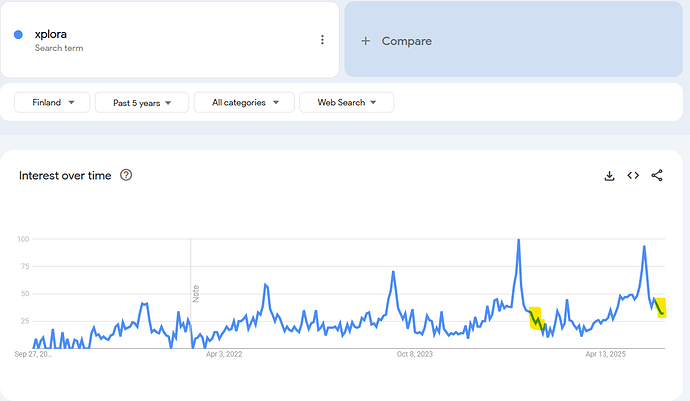Click the Oct 8, 2023 axis label

click(414, 354)
